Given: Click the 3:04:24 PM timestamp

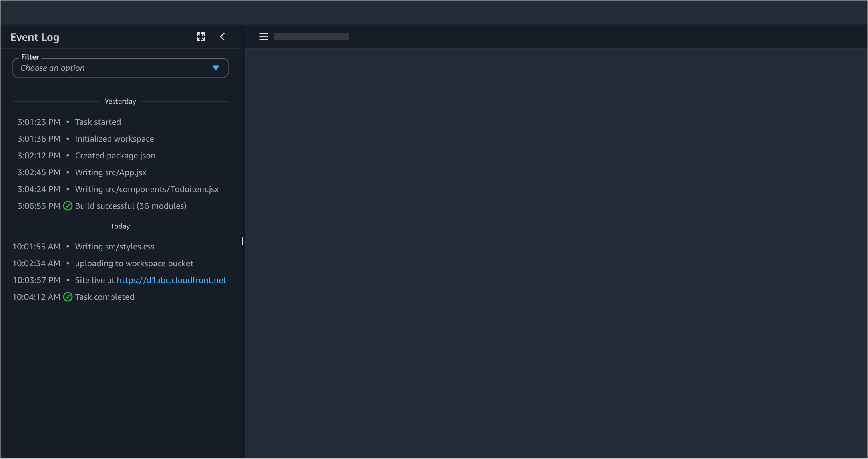Looking at the screenshot, I should pos(39,189).
